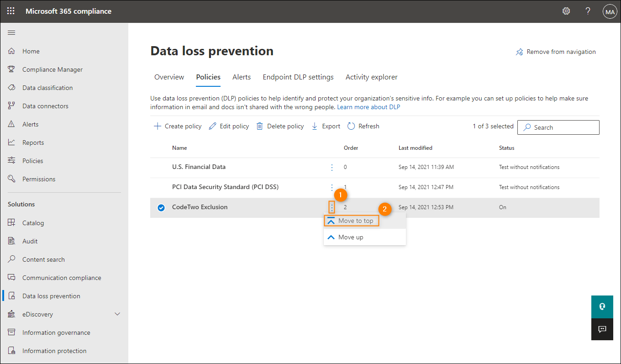Sort by the Order column header
The height and width of the screenshot is (364, 621).
(351, 148)
